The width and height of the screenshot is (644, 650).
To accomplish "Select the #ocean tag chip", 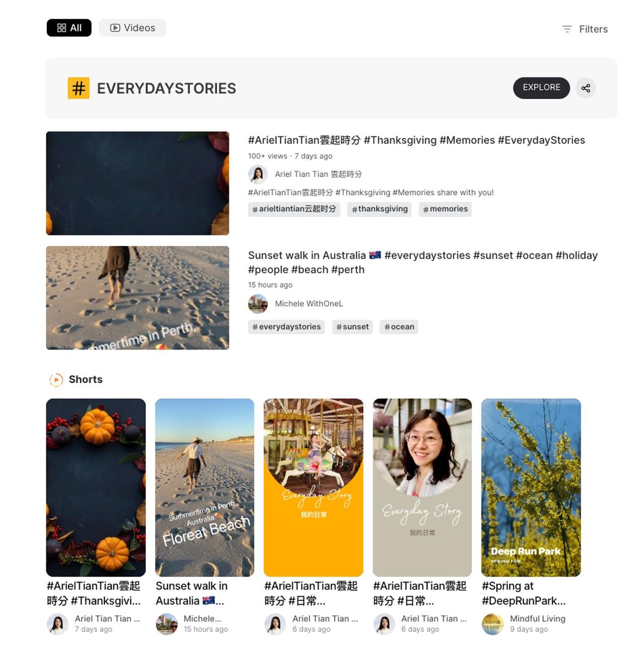I will click(x=399, y=327).
